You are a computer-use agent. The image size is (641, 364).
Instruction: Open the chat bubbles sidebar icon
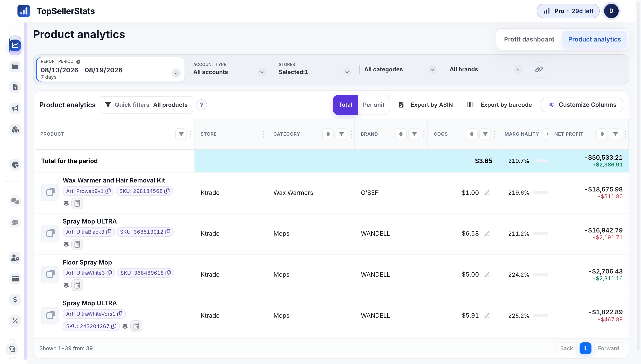coord(15,201)
